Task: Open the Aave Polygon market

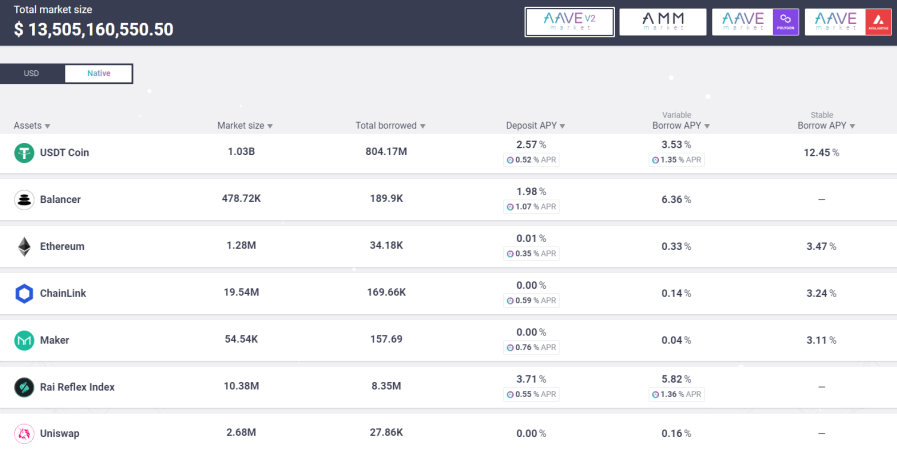Action: coord(755,22)
